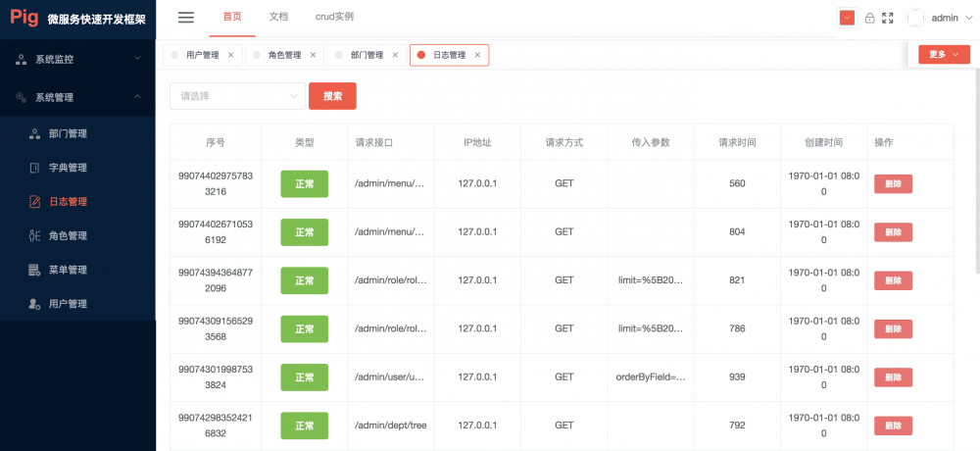980x451 pixels.
Task: Click the 部门管理 sidebar icon
Action: [34, 134]
